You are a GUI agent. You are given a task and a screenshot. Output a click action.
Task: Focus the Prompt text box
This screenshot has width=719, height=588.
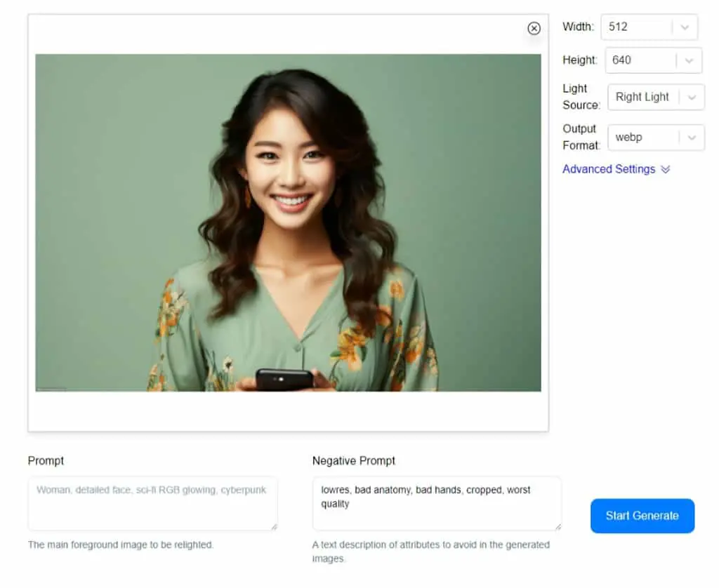coord(152,504)
